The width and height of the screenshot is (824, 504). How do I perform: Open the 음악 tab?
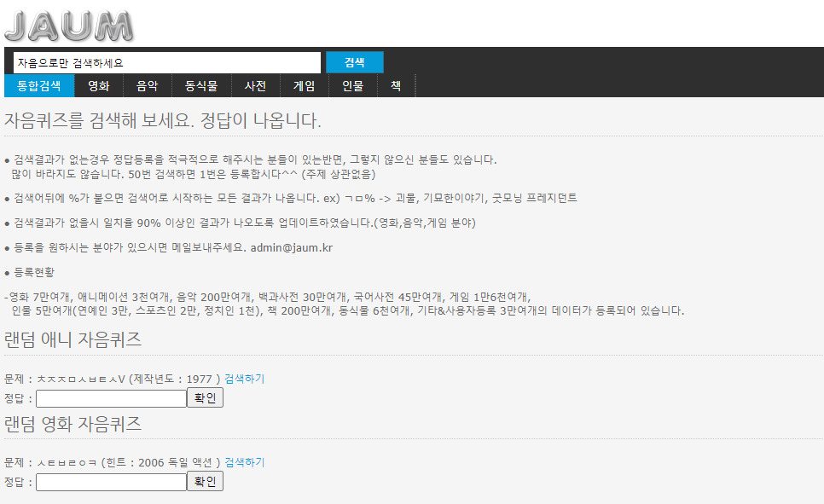(x=147, y=85)
